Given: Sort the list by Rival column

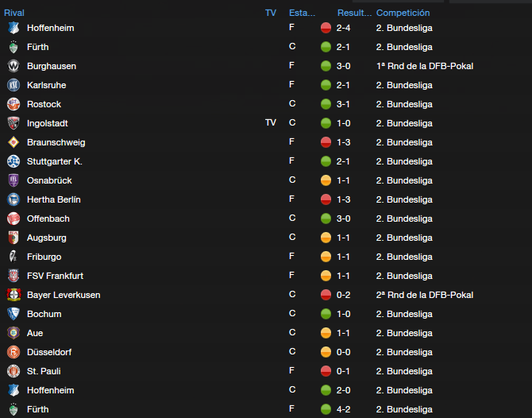Looking at the screenshot, I should 14,13.
